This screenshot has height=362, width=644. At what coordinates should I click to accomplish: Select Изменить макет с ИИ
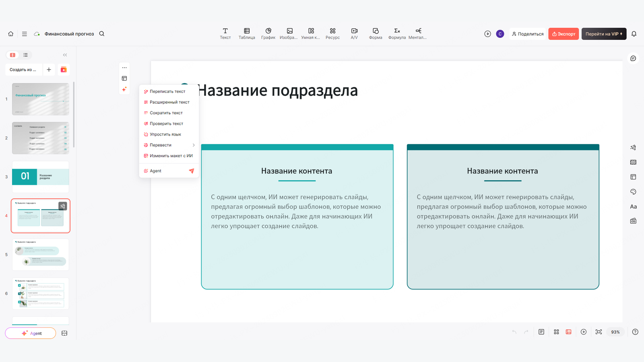pyautogui.click(x=169, y=156)
